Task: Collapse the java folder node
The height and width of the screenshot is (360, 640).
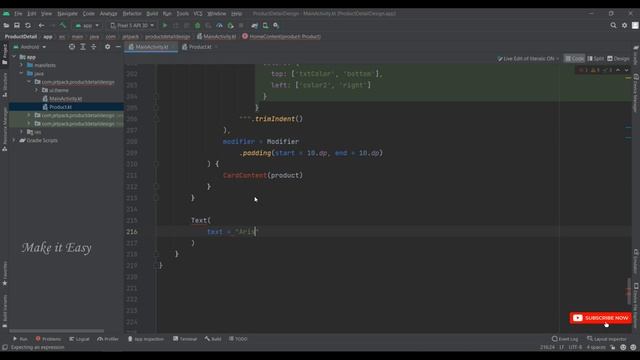Action: [x=22, y=73]
